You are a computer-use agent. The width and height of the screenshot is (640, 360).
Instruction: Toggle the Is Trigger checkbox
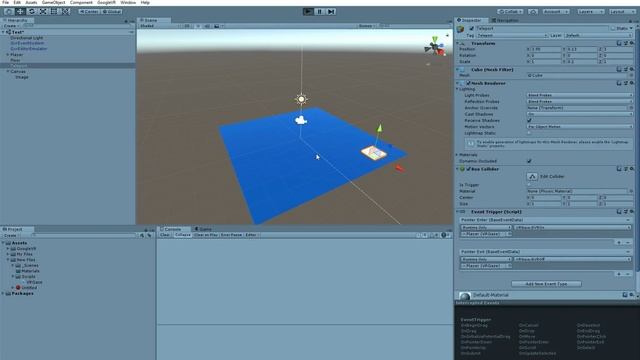point(529,185)
